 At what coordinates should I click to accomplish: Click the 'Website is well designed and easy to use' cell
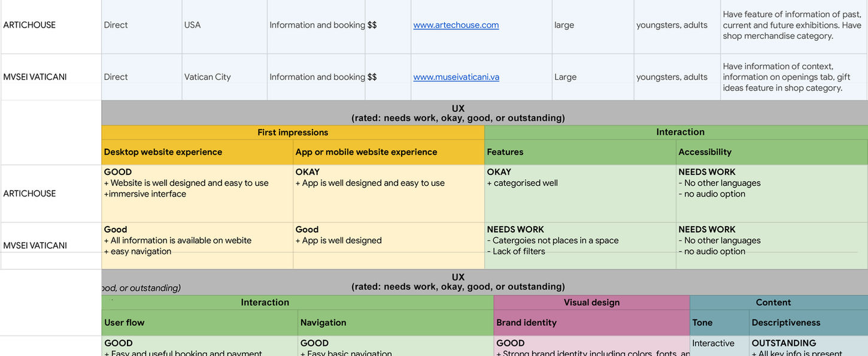(x=197, y=194)
